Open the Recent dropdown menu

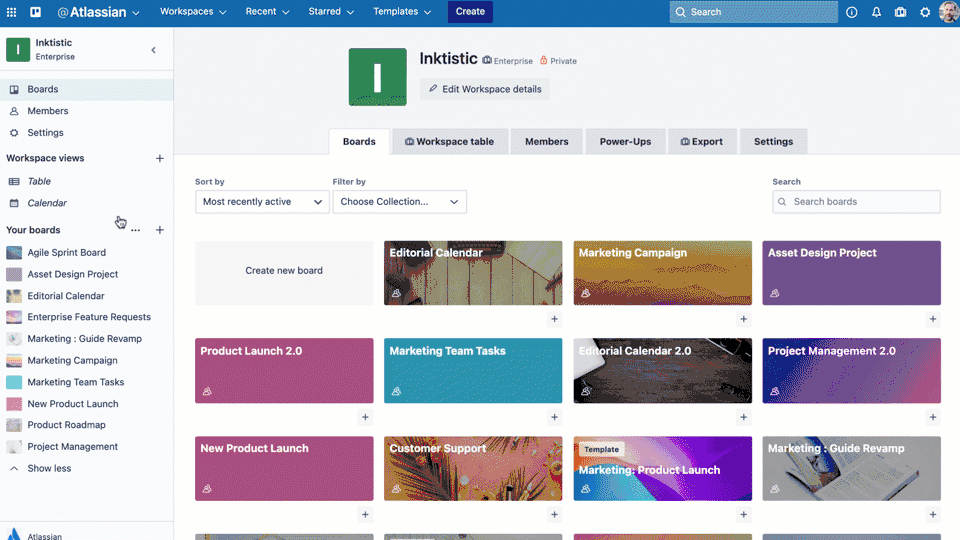point(267,12)
